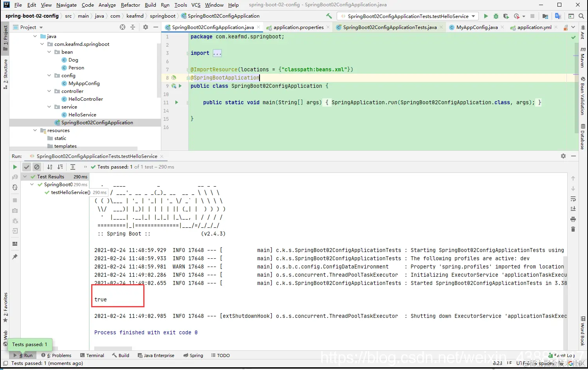Minimize the Run tool window
The image size is (588, 370).
[x=574, y=156]
